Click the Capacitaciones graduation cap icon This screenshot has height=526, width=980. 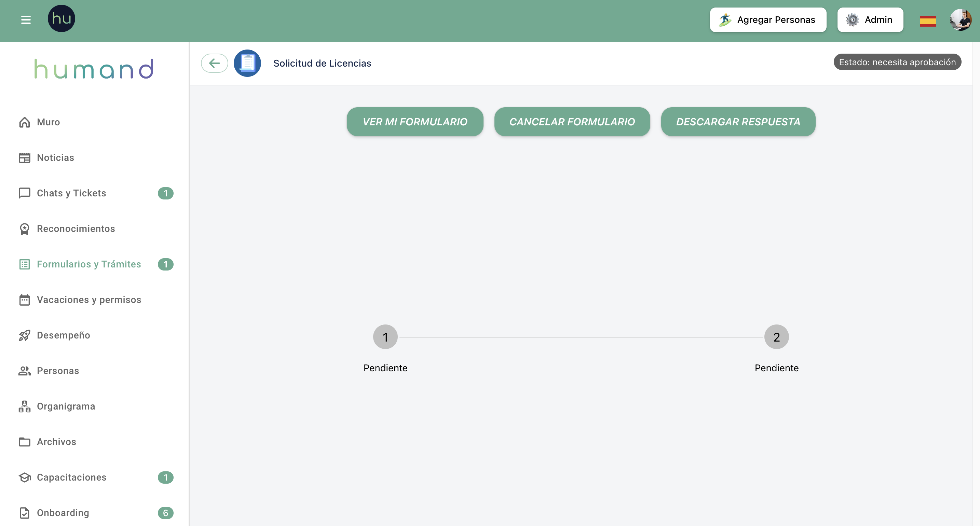point(25,477)
